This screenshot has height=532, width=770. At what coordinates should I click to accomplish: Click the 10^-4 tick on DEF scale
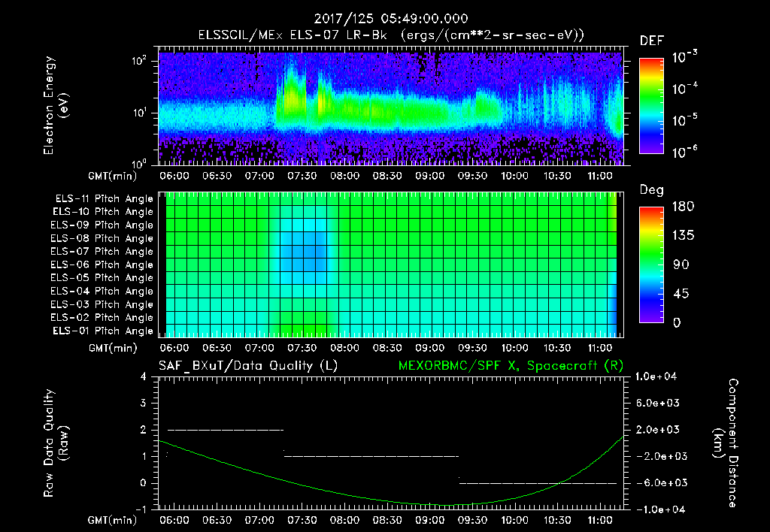[x=684, y=89]
